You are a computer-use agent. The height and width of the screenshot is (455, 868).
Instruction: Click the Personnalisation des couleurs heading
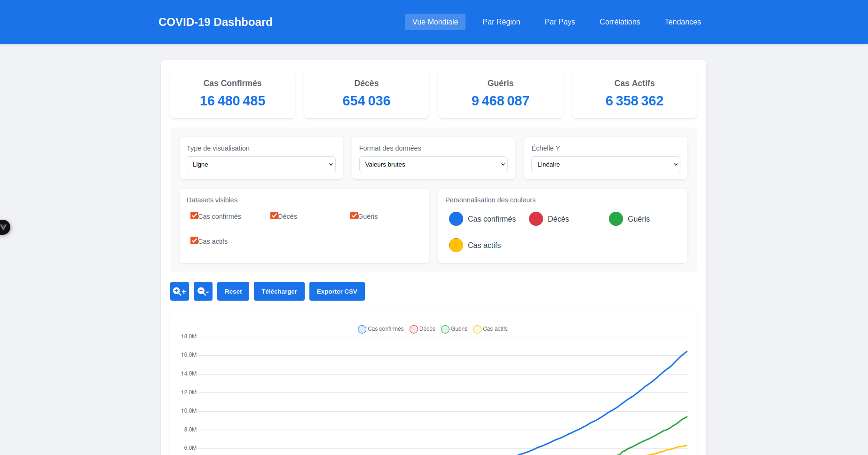[x=490, y=200]
